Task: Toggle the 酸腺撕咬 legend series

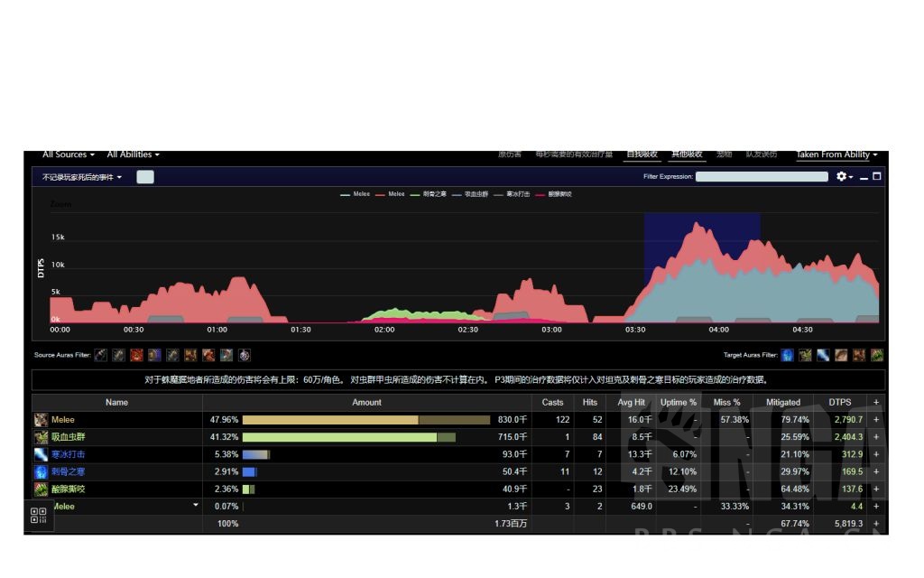Action: coord(553,194)
